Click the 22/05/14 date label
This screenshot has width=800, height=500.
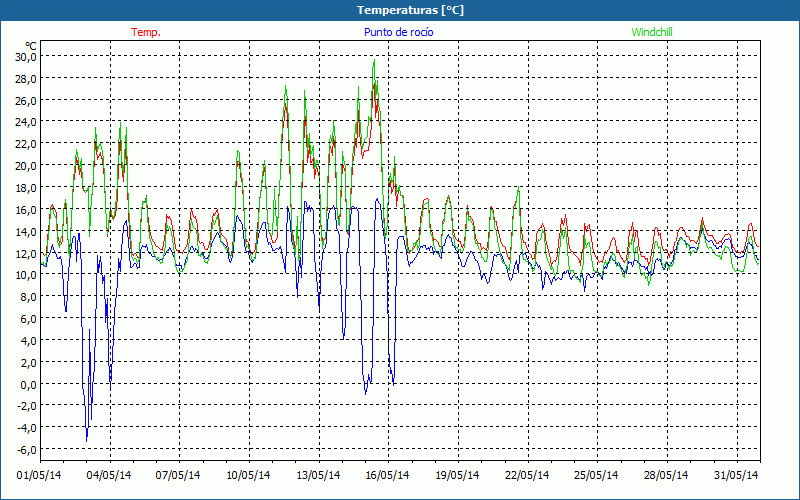pos(528,476)
